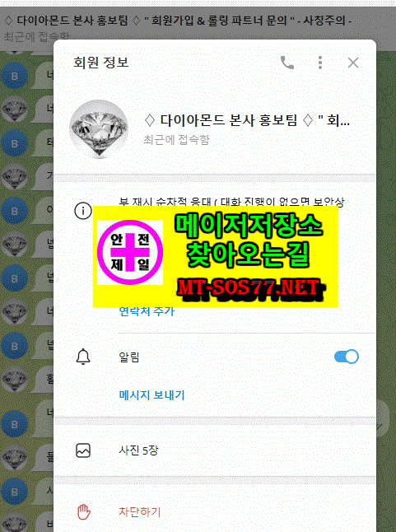The height and width of the screenshot is (532, 396).
Task: Click the chat header title at top
Action: 177,21
